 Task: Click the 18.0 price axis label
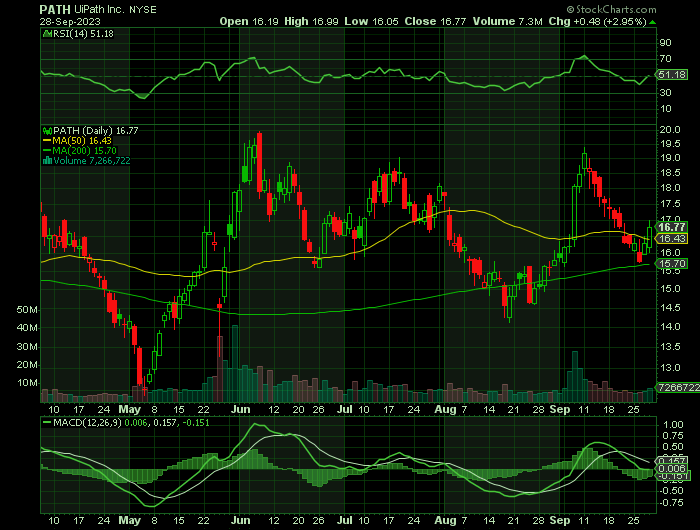(670, 188)
